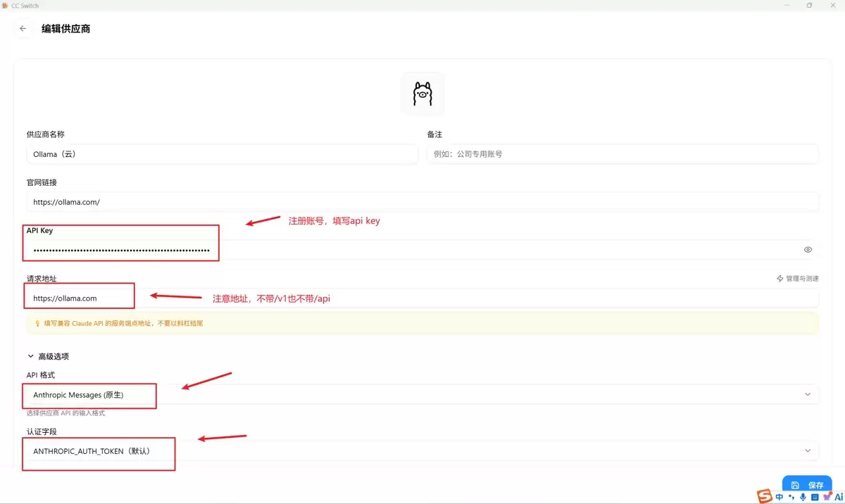
Task: Toggle Chinese/English mode 中 indicator
Action: coord(780,497)
